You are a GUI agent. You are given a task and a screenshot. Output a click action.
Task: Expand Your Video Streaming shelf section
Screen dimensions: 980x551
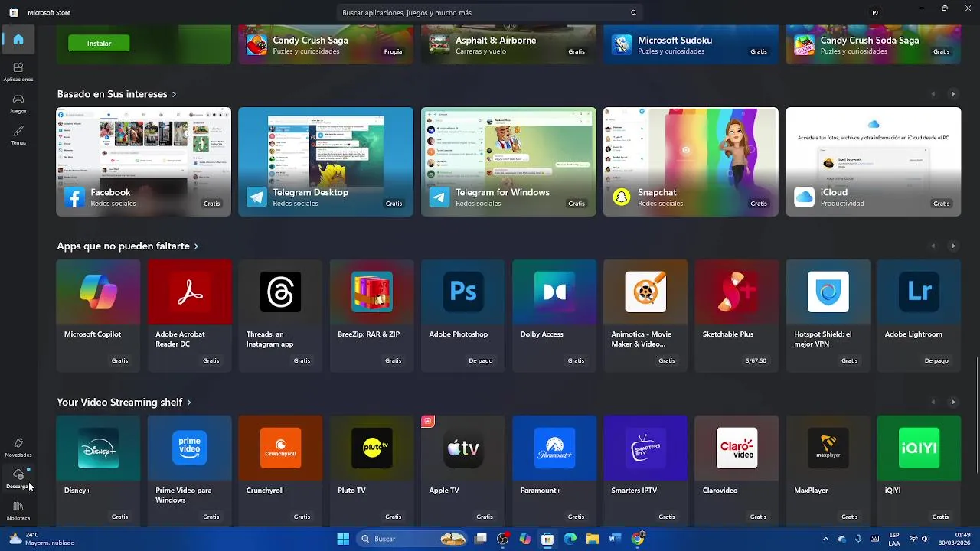(124, 402)
